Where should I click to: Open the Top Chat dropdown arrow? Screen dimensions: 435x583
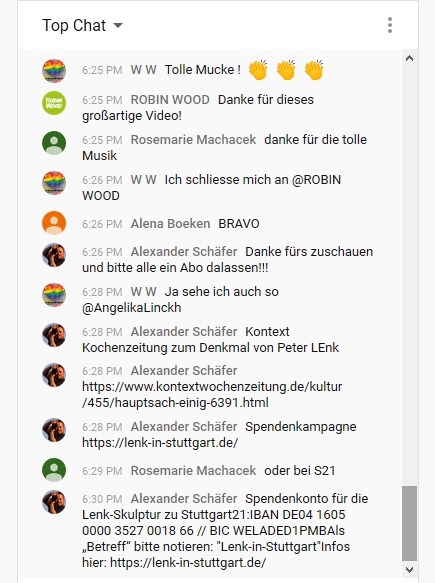[x=118, y=26]
